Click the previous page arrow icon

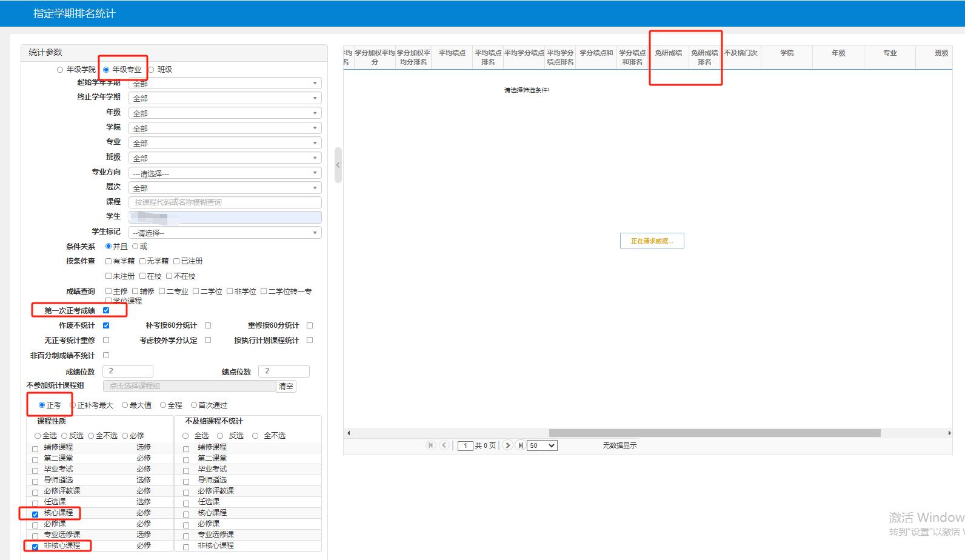444,445
